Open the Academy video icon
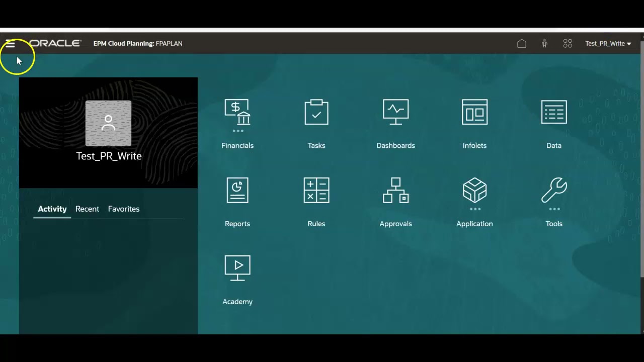The width and height of the screenshot is (644, 362). coord(237,268)
